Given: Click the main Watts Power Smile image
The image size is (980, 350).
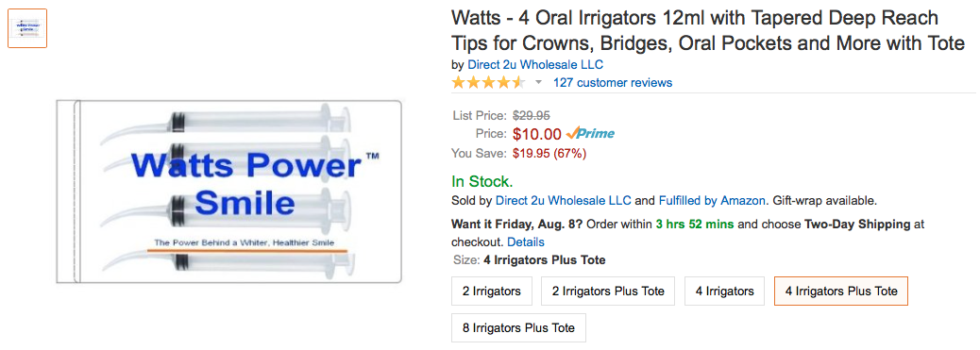Looking at the screenshot, I should pyautogui.click(x=228, y=192).
